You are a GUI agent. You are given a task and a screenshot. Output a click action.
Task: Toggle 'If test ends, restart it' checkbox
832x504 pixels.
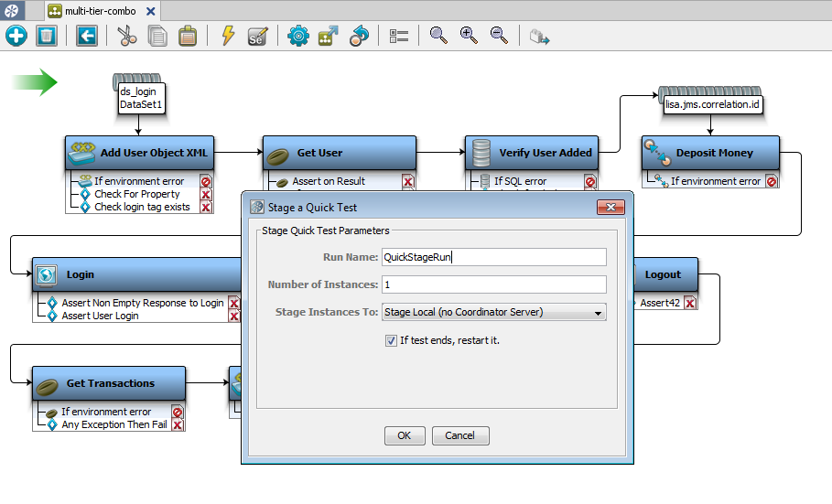tap(391, 340)
